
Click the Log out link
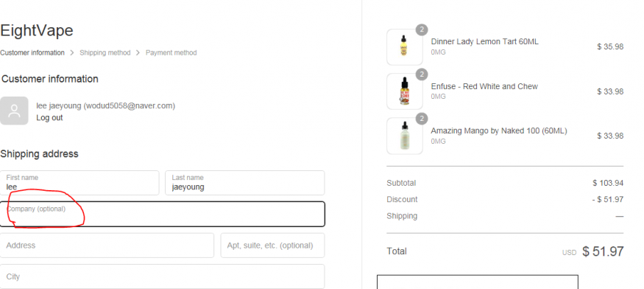click(x=49, y=118)
